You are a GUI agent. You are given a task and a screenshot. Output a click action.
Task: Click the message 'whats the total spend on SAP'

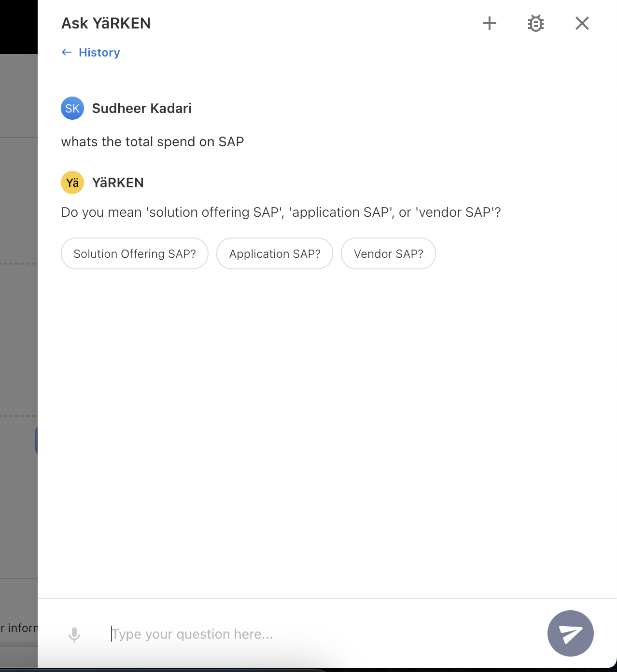point(152,141)
